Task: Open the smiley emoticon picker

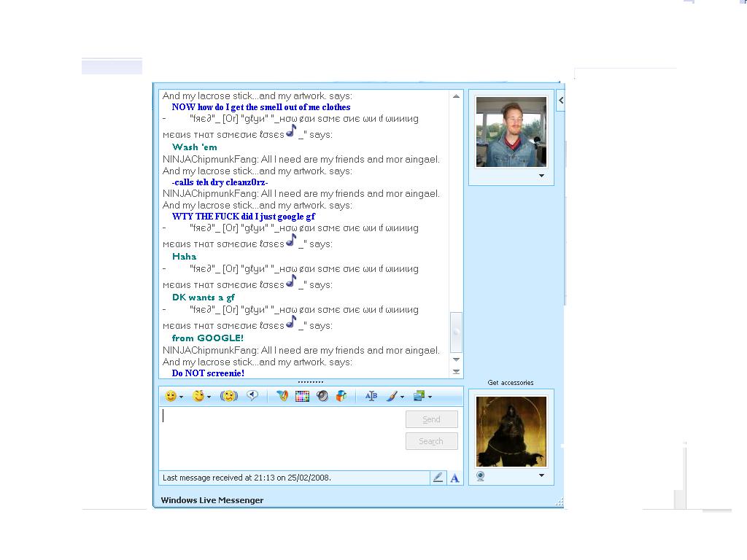Action: point(171,396)
